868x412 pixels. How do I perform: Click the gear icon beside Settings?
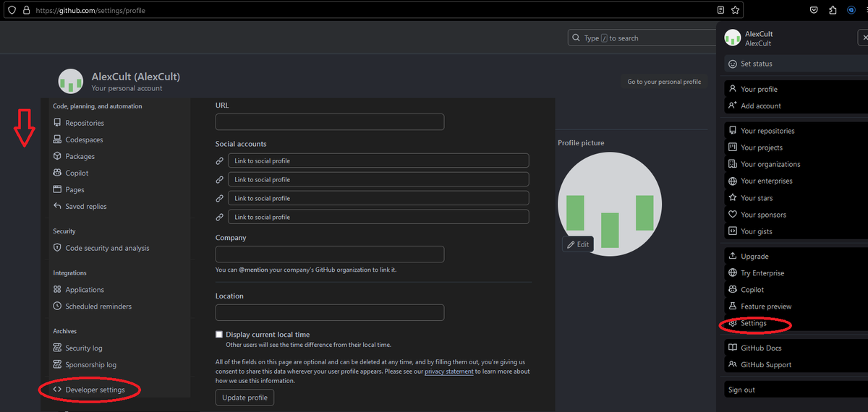(733, 323)
